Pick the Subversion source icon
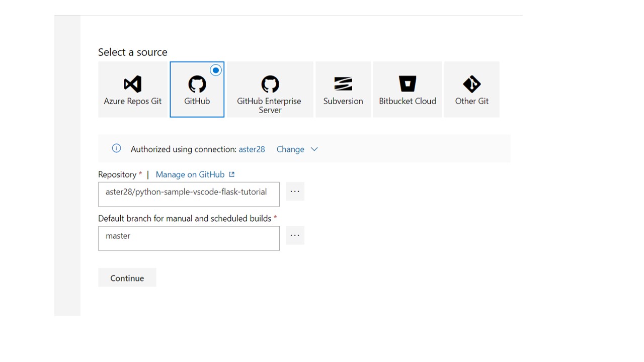Image resolution: width=644 pixels, height=362 pixels. 343,84
